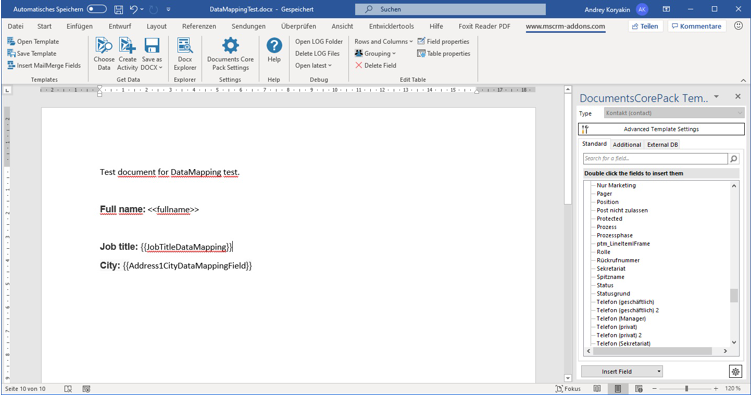Viewport: 751px width, 397px height.
Task: Expand the Open latest dropdown
Action: coord(313,66)
